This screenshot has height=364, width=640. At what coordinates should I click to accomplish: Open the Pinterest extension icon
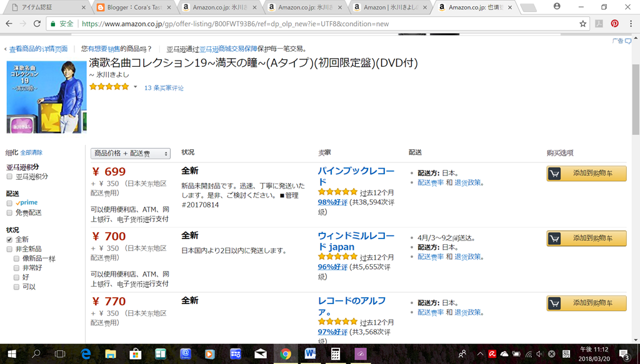tap(615, 24)
